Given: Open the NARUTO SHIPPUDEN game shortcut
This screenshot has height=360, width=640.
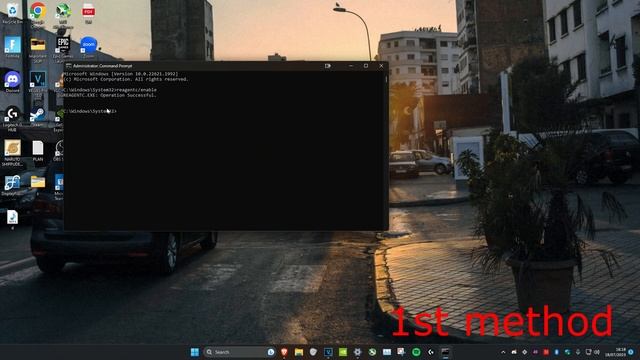Looking at the screenshot, I should (x=13, y=152).
